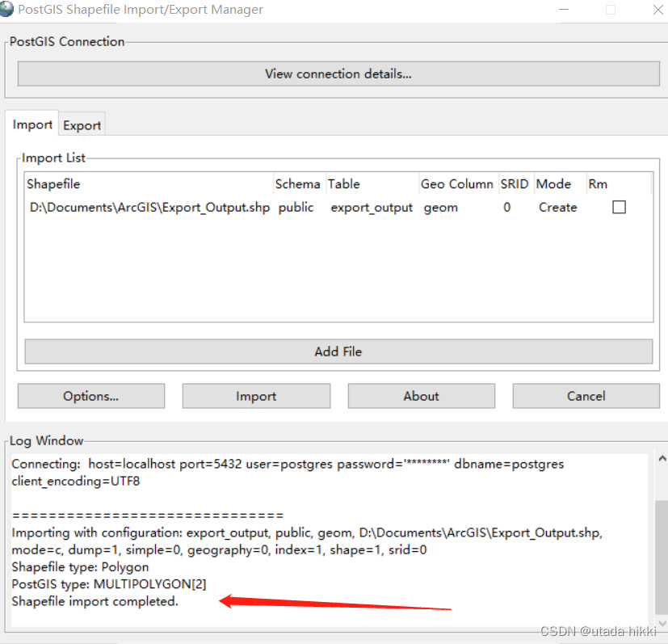Select the public schema cell in the Import List
The image size is (668, 644).
tap(296, 207)
